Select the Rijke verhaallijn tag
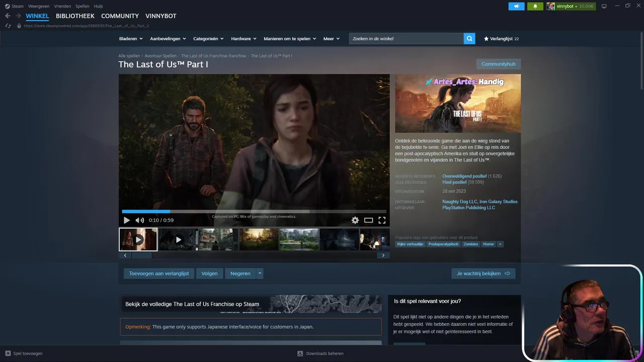Screen dimensions: 644x362 pyautogui.click(x=410, y=244)
